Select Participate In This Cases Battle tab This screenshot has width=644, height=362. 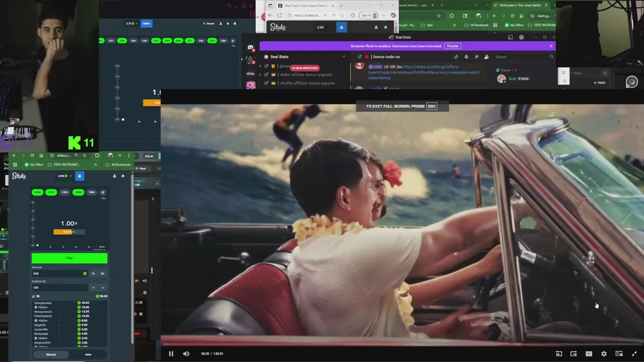[520, 5]
